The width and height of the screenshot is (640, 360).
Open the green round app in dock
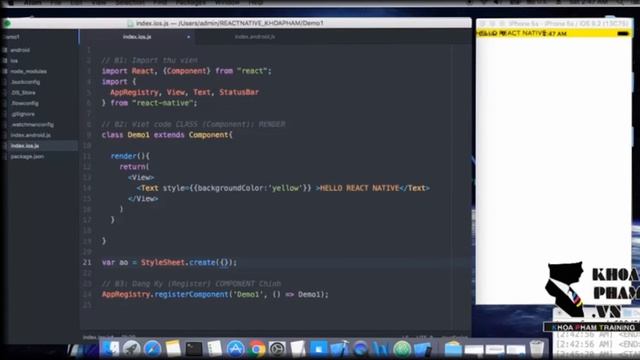[x=402, y=349]
